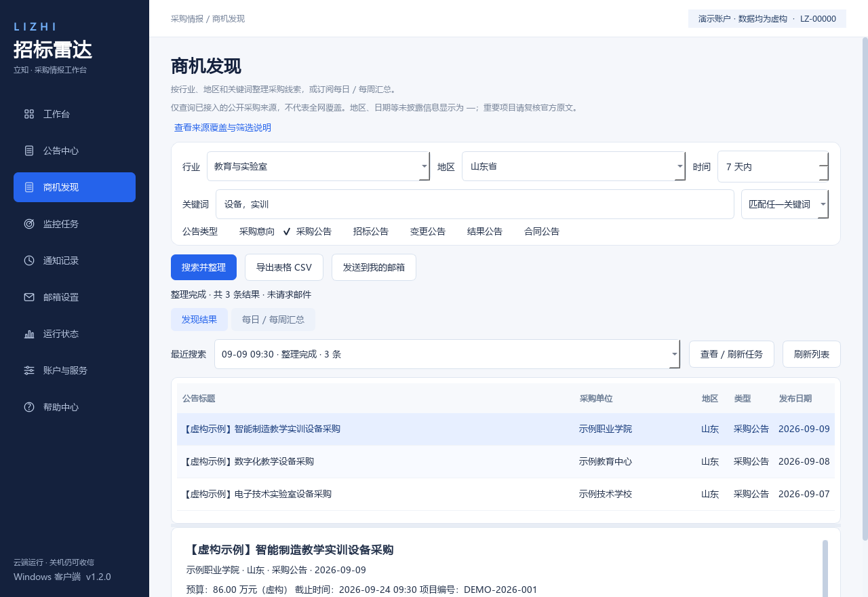Open 帮助中心 sidebar entry

point(75,407)
